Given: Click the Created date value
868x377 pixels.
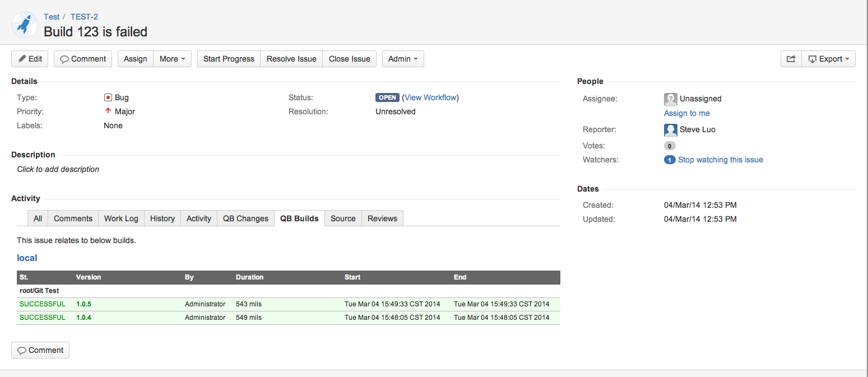Looking at the screenshot, I should [x=700, y=205].
